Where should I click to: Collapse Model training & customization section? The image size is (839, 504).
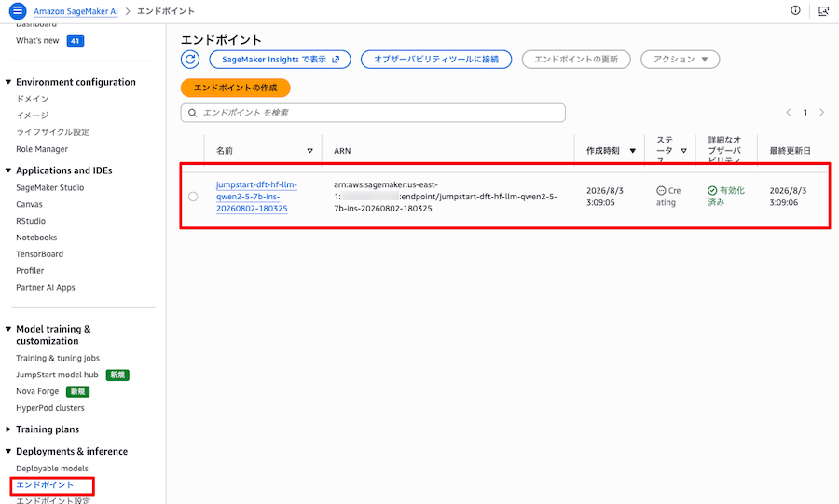[8, 329]
